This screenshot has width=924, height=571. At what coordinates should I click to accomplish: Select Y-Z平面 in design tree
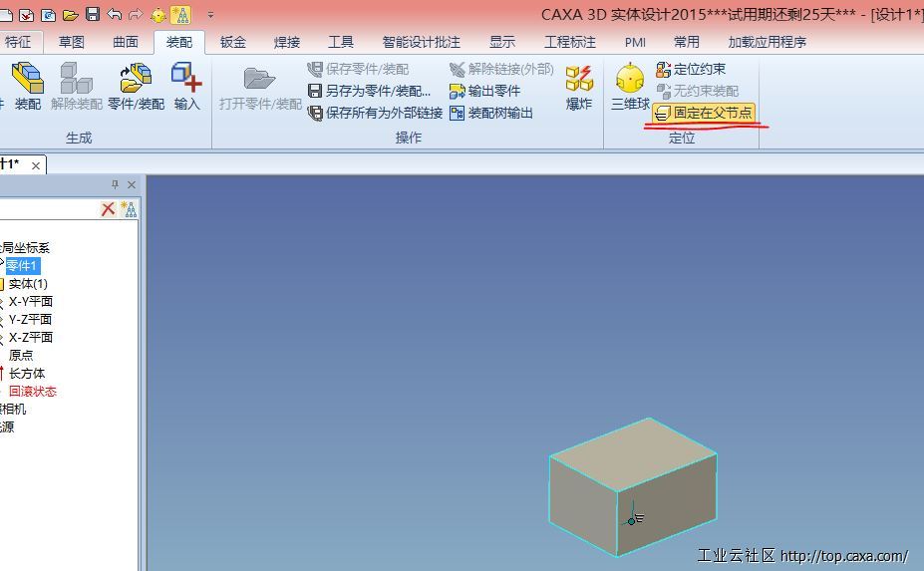30,320
